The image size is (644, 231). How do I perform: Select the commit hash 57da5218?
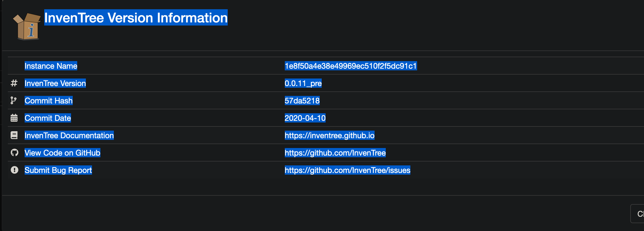pyautogui.click(x=302, y=101)
